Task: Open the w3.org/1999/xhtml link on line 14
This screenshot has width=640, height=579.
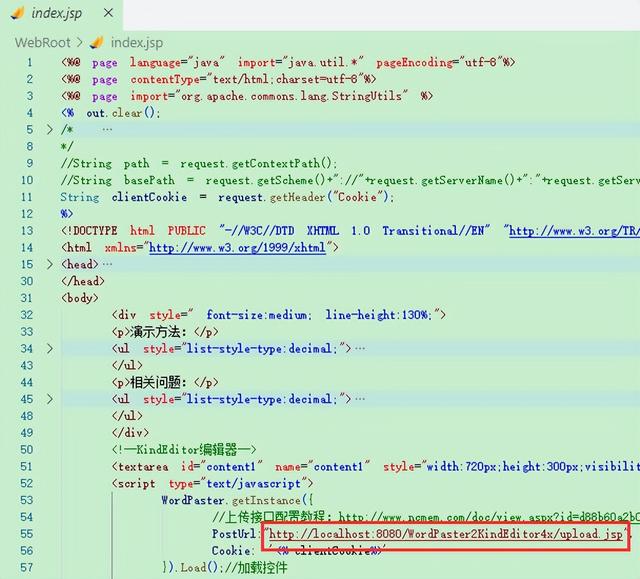Action: (x=237, y=248)
